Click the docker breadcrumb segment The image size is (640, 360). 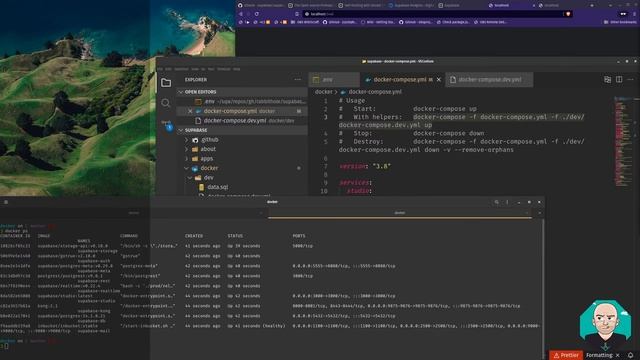[x=323, y=92]
